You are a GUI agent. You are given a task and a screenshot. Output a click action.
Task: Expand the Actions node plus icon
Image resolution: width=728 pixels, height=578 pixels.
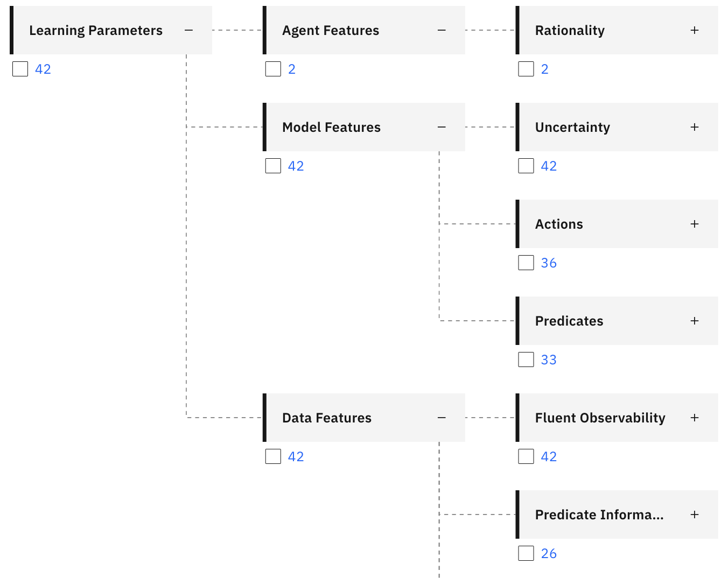click(x=695, y=224)
